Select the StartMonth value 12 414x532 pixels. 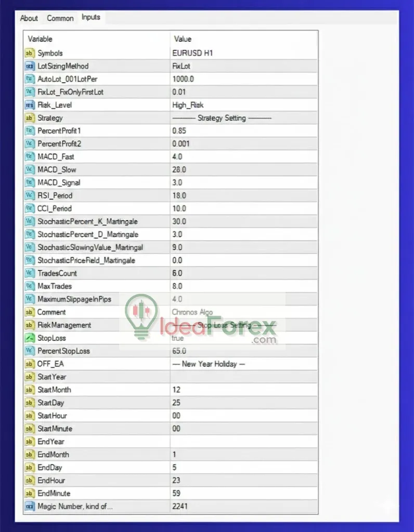click(176, 390)
